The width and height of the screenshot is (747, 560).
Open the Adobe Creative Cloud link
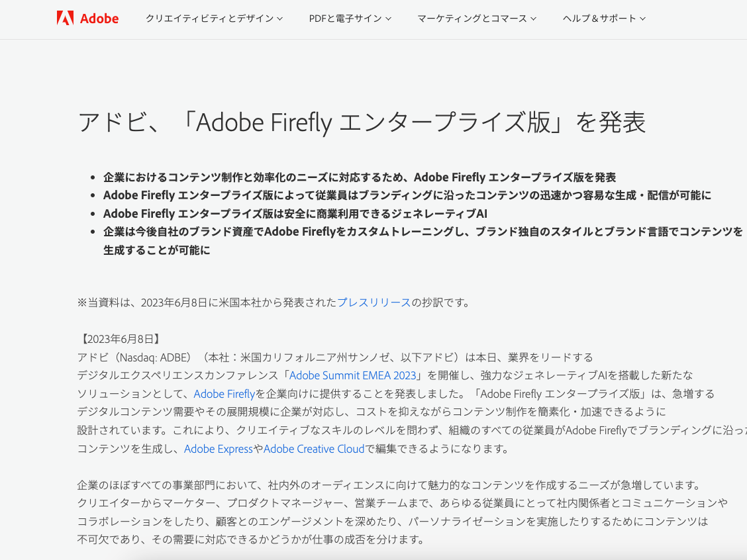pos(313,449)
